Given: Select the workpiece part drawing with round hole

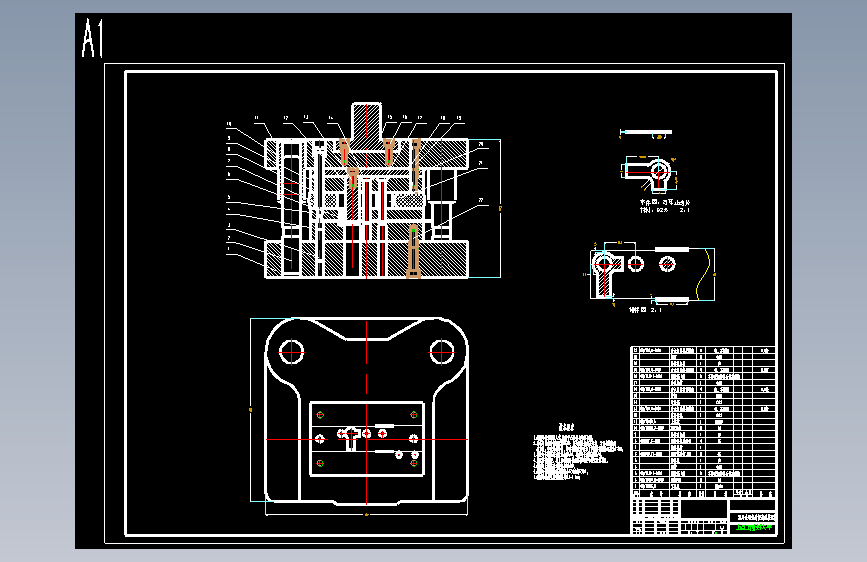Looking at the screenshot, I should [650, 174].
